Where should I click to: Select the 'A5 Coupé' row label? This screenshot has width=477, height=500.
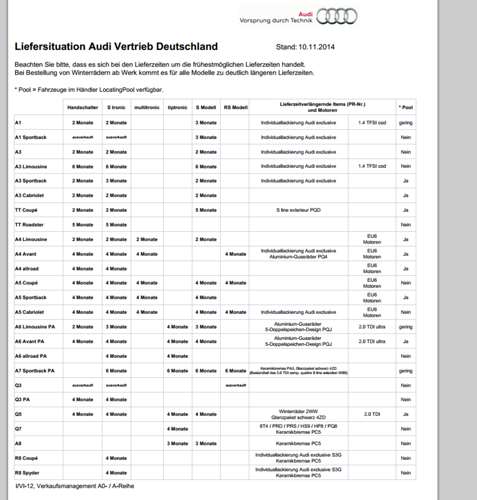coord(26,283)
